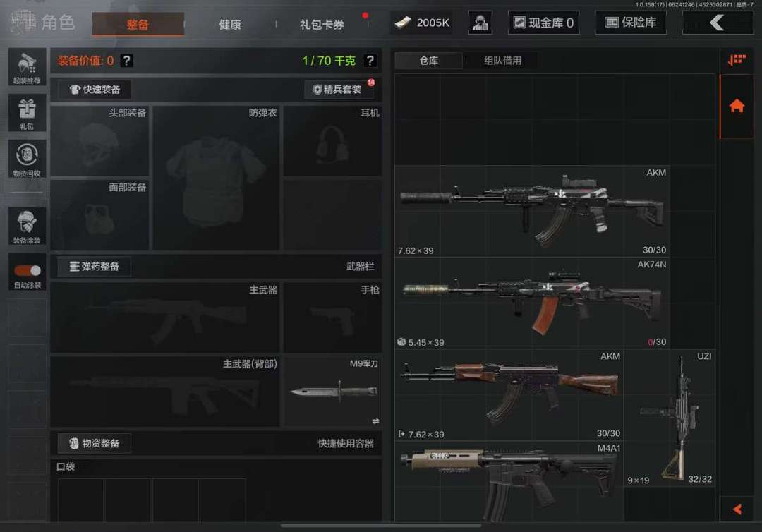Click the orange home icon in right sidebar
The image size is (762, 532).
click(737, 106)
